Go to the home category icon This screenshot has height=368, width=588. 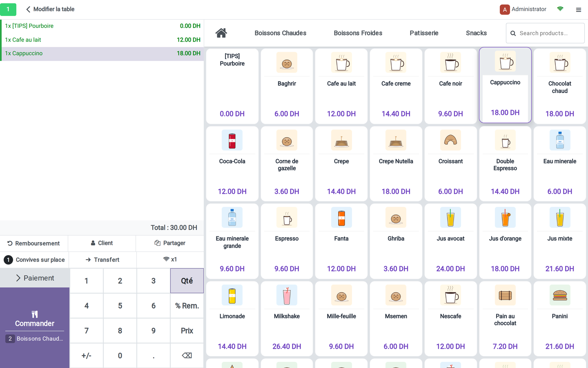click(x=221, y=33)
